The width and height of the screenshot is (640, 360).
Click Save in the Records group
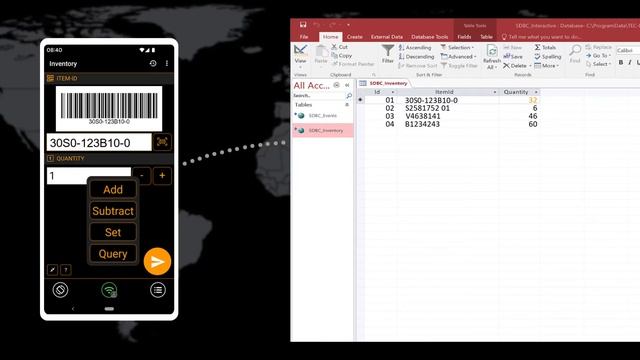[513, 57]
